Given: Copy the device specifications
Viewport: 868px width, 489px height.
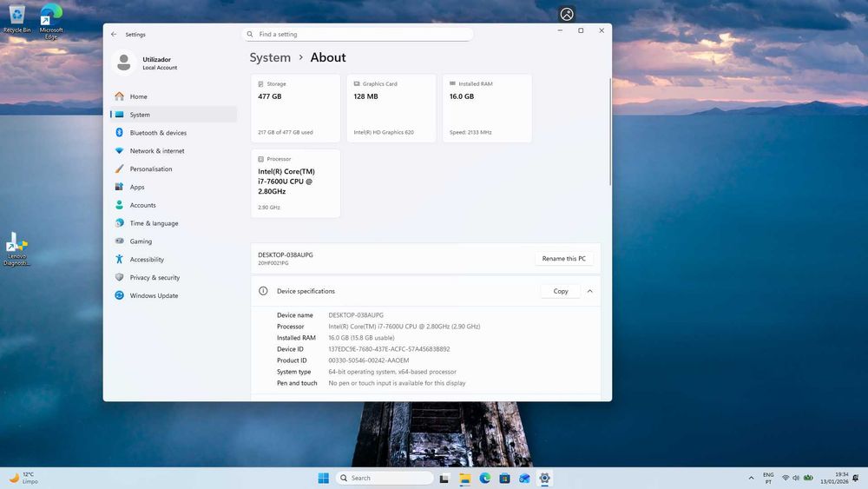Looking at the screenshot, I should [x=560, y=291].
